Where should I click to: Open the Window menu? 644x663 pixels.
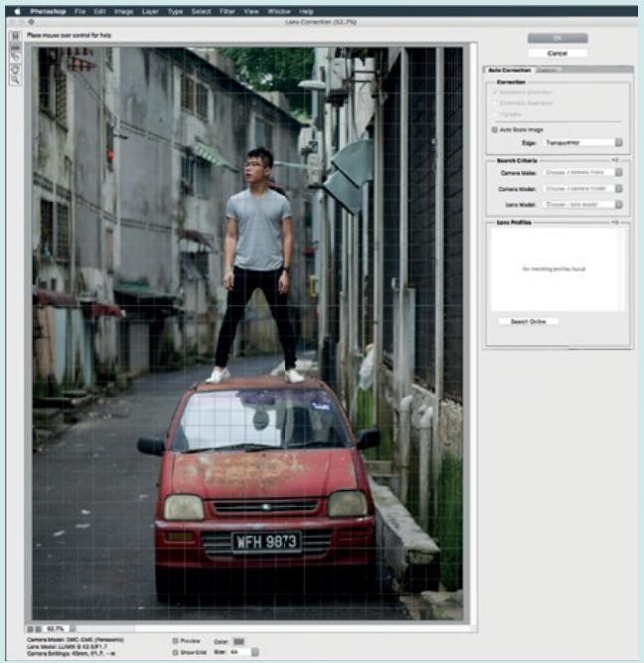[279, 11]
